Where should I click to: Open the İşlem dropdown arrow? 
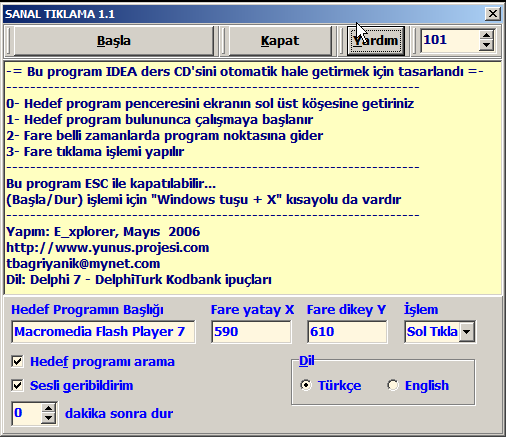pyautogui.click(x=467, y=332)
